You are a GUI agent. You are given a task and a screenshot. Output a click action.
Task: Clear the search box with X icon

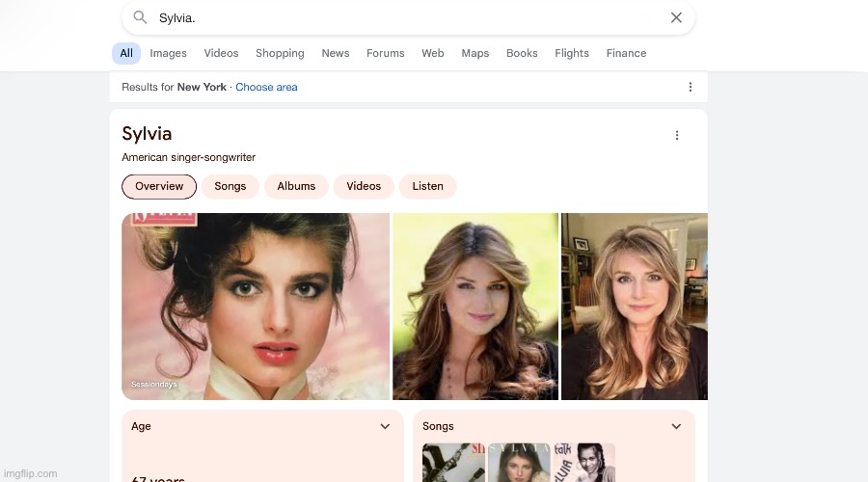[x=676, y=18]
